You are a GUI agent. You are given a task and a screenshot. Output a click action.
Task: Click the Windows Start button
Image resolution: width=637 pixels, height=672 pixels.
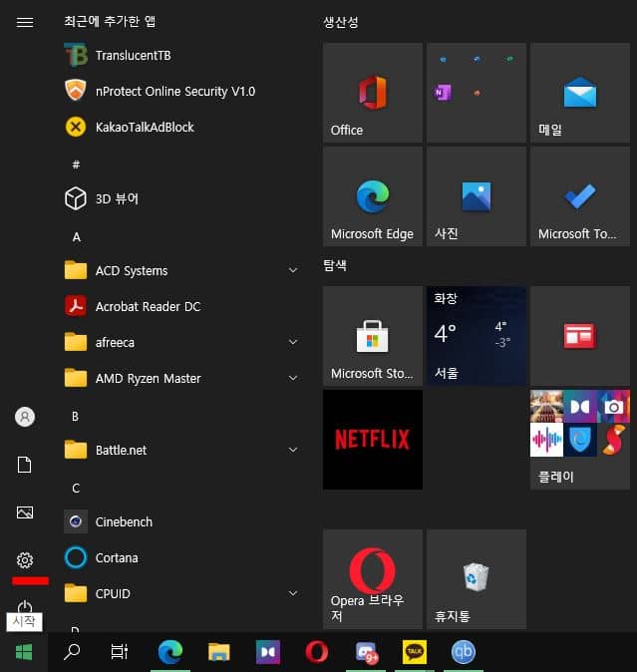click(x=24, y=652)
